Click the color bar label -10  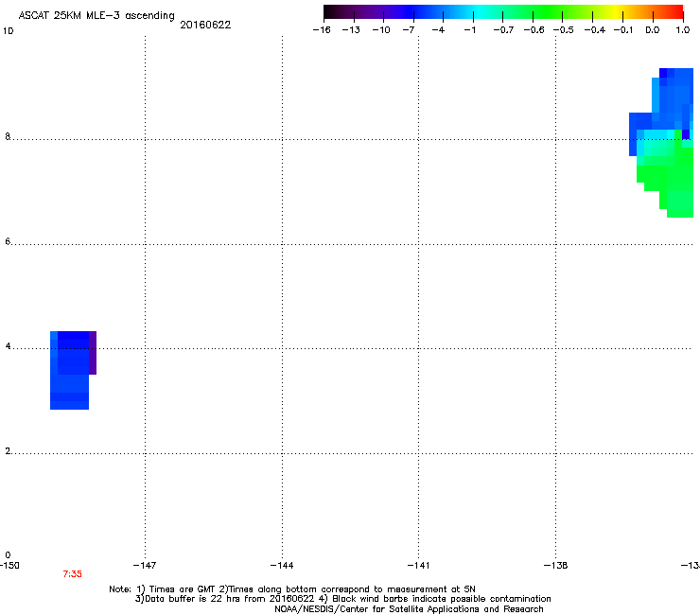[381, 30]
